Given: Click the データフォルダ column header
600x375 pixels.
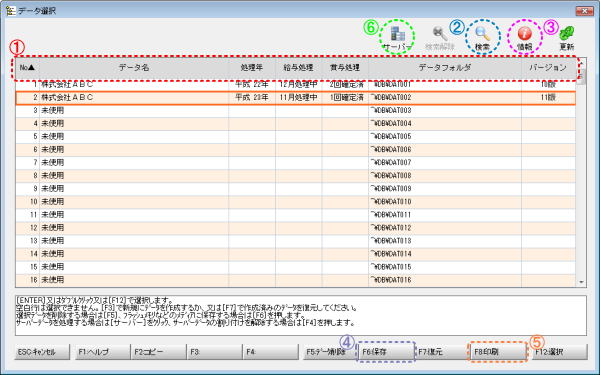Looking at the screenshot, I should pyautogui.click(x=445, y=68).
